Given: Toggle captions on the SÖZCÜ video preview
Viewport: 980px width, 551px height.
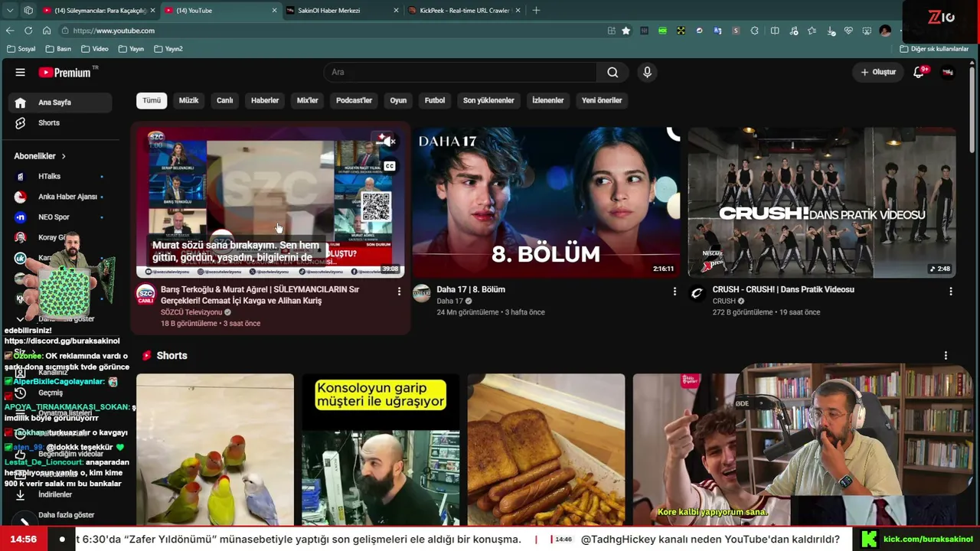Looking at the screenshot, I should pyautogui.click(x=390, y=166).
